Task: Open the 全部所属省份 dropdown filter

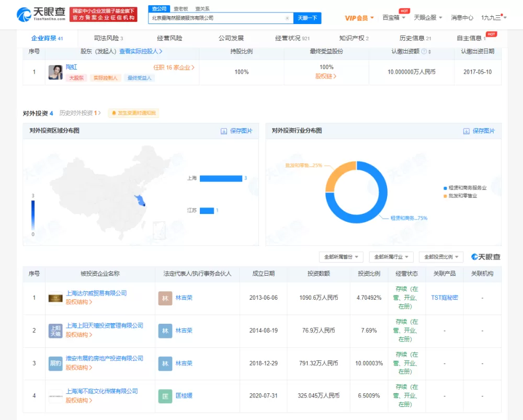Action: click(341, 257)
